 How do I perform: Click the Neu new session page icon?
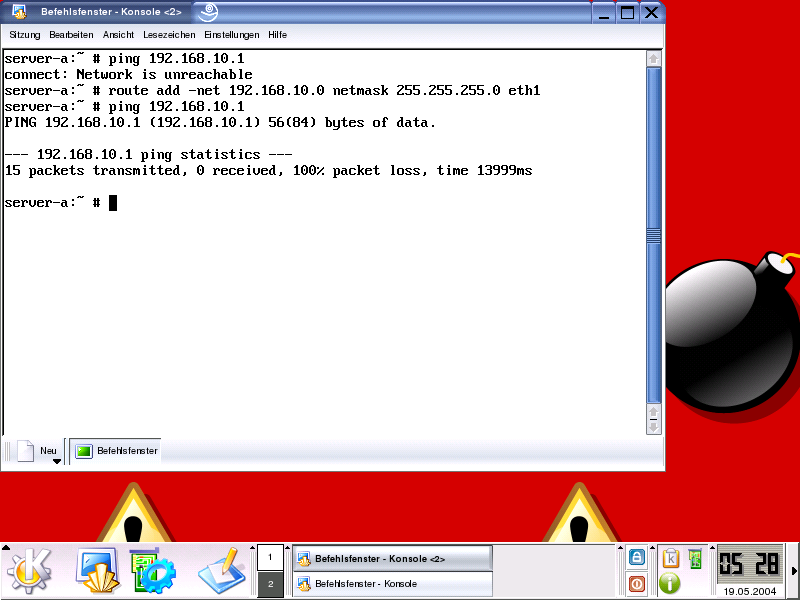pyautogui.click(x=26, y=451)
